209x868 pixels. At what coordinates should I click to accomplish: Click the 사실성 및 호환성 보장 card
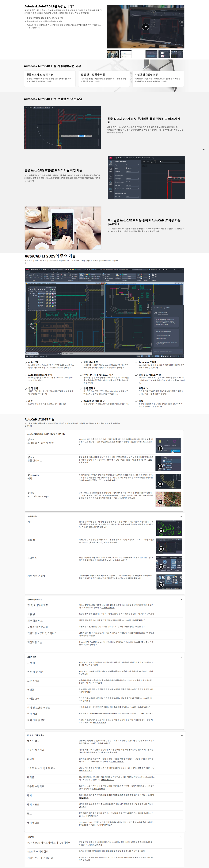tap(158, 78)
